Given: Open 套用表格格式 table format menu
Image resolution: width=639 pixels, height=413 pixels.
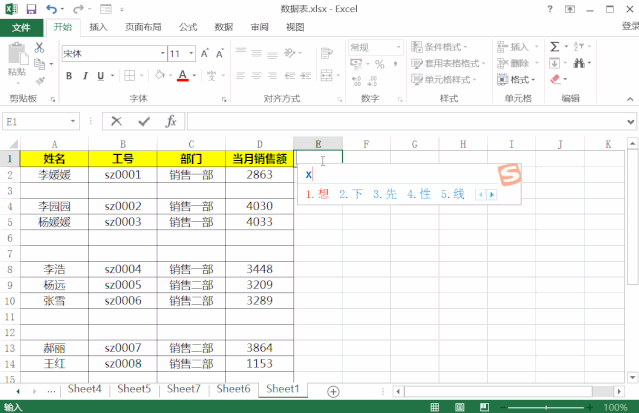Looking at the screenshot, I should pos(448,63).
